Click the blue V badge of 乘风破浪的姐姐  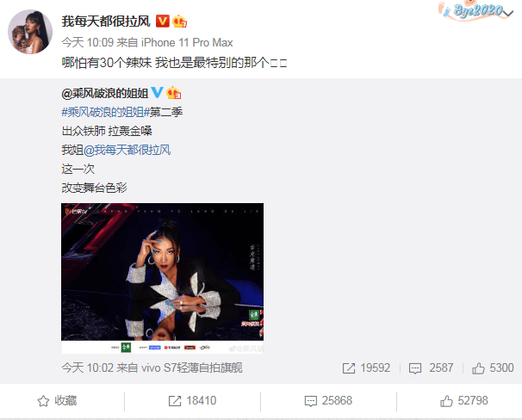[157, 92]
